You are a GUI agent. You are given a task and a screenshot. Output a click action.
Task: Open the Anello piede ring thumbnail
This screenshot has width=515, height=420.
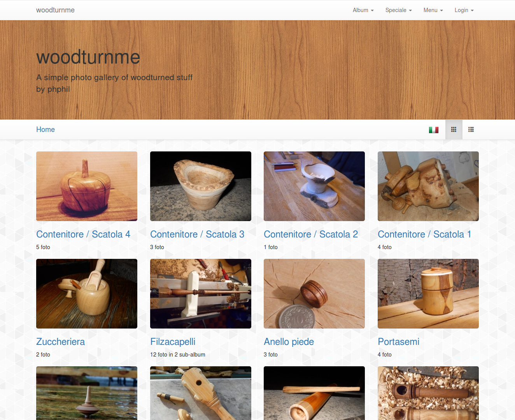(x=314, y=293)
